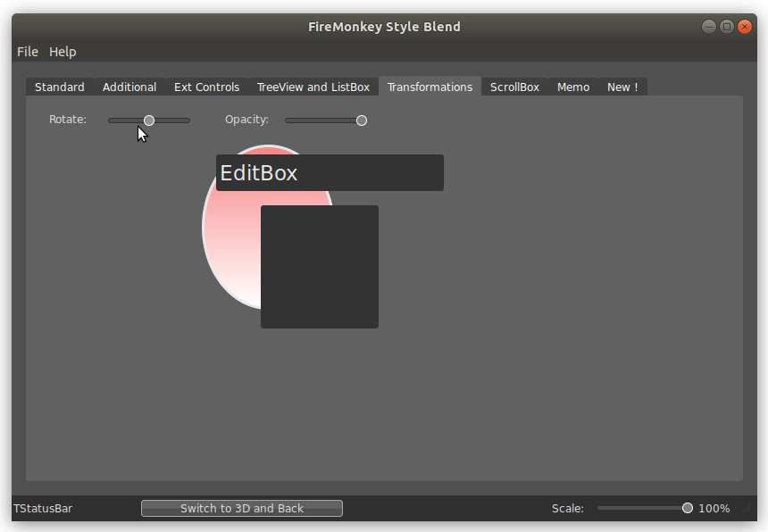Select the Transformations tab
The height and width of the screenshot is (532, 768).
(430, 87)
